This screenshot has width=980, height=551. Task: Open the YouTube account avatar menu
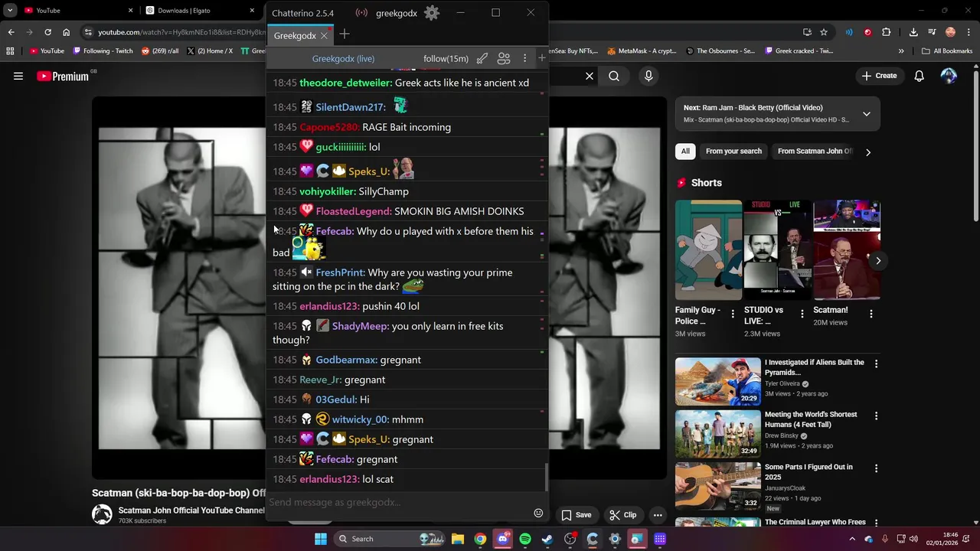coord(949,76)
